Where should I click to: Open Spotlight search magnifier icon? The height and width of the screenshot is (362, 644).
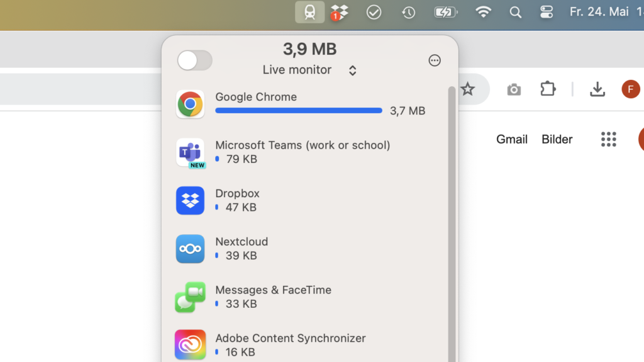[x=516, y=13]
